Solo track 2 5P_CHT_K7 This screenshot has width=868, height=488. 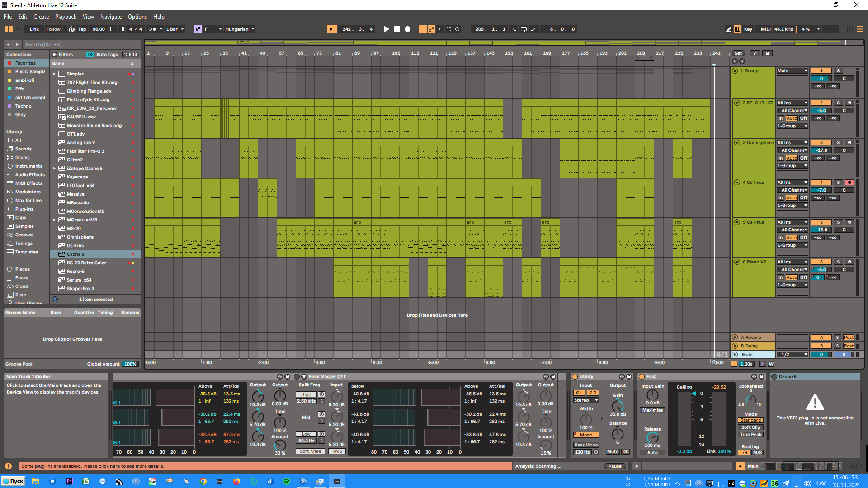coord(838,103)
